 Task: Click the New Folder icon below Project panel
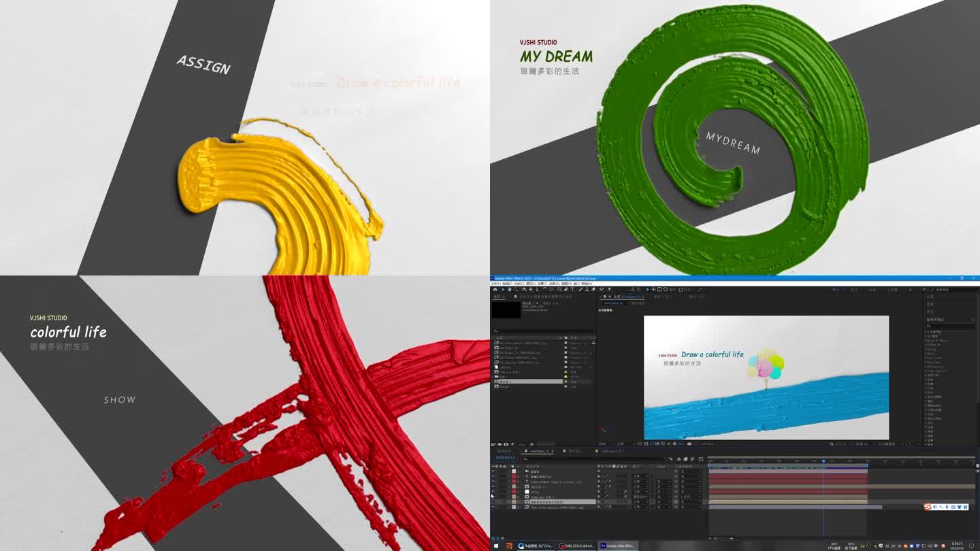pyautogui.click(x=500, y=444)
